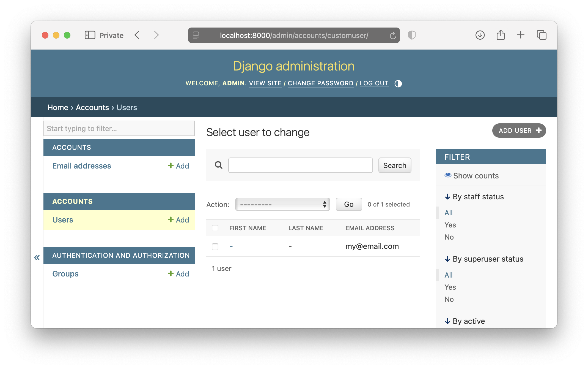Open the Action dropdown menu

click(282, 204)
